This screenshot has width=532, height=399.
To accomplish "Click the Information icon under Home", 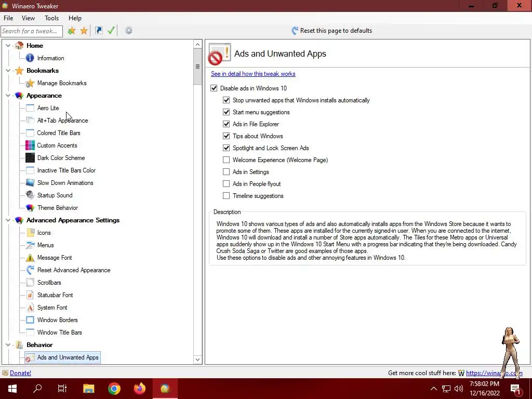I will click(30, 58).
